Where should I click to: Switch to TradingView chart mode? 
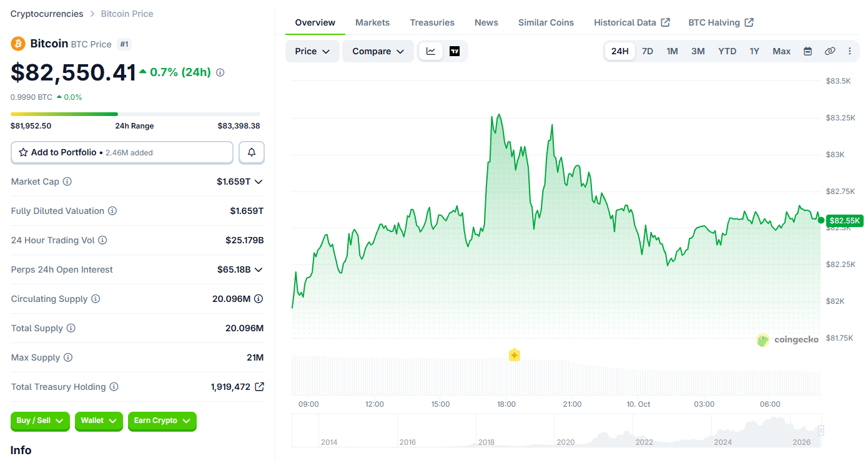455,51
